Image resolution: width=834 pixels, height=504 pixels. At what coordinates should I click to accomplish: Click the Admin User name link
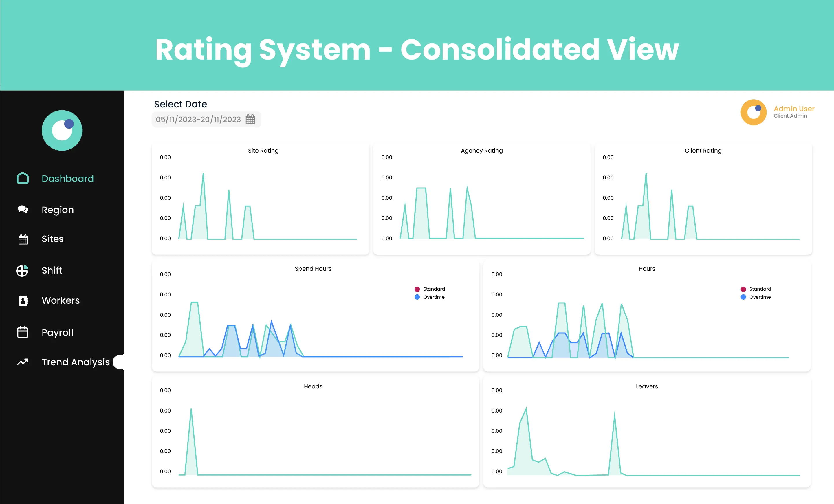click(x=794, y=109)
